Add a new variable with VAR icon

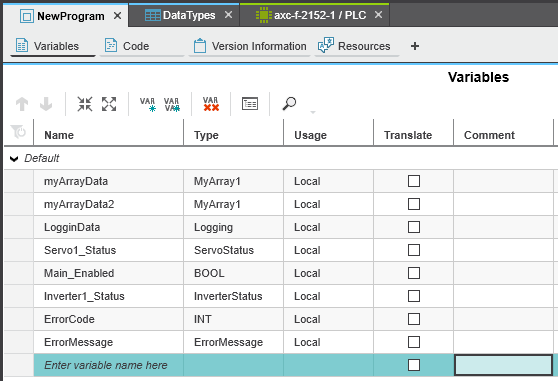coord(147,104)
